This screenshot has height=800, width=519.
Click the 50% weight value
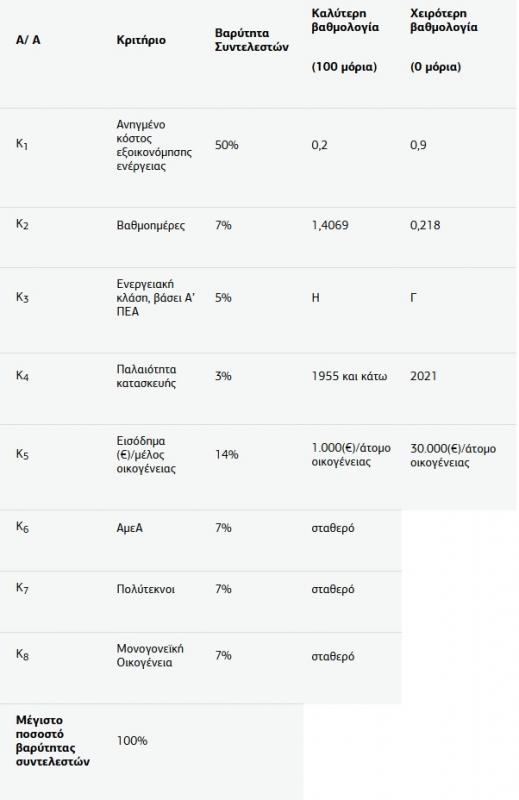click(227, 145)
